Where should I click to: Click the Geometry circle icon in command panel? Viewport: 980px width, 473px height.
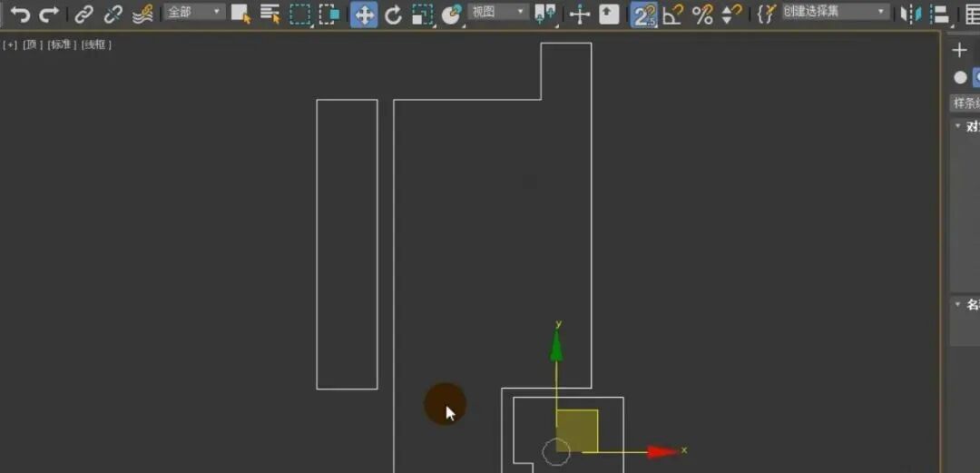960,77
